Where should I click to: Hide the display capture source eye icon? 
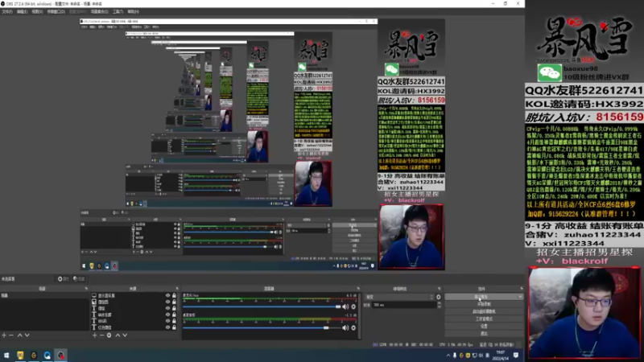pyautogui.click(x=167, y=295)
